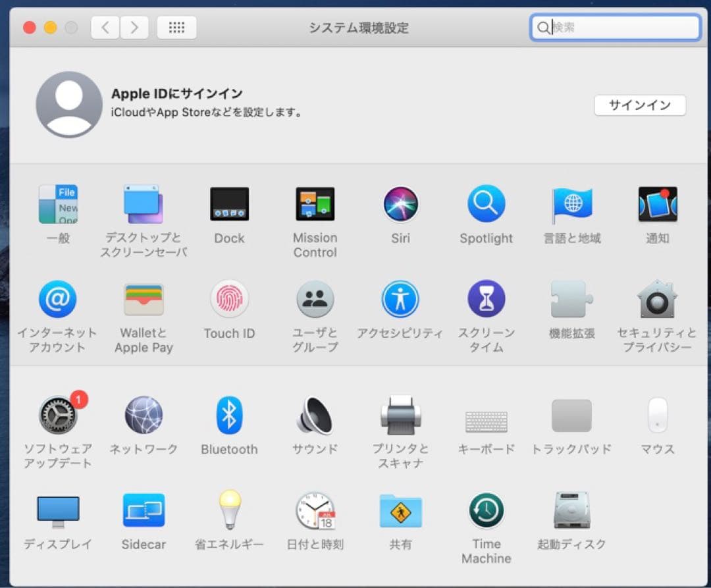Open Spotlight preferences
The height and width of the screenshot is (588, 711).
pos(486,203)
